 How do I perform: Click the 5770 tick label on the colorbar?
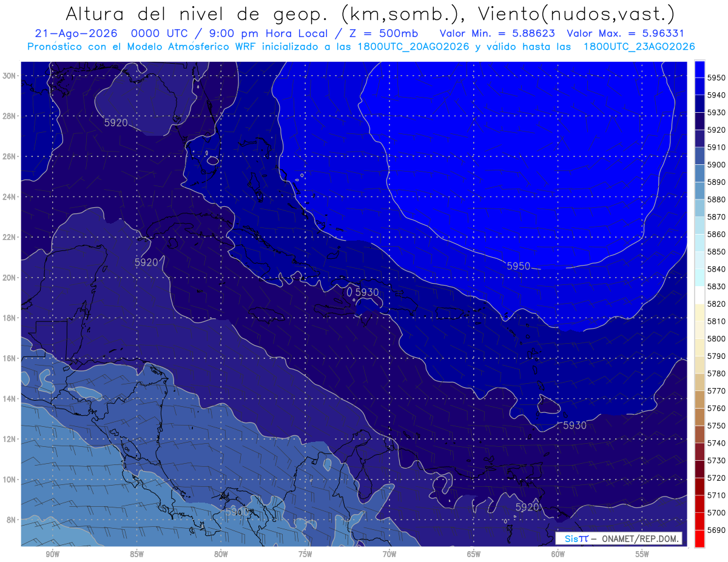(716, 391)
